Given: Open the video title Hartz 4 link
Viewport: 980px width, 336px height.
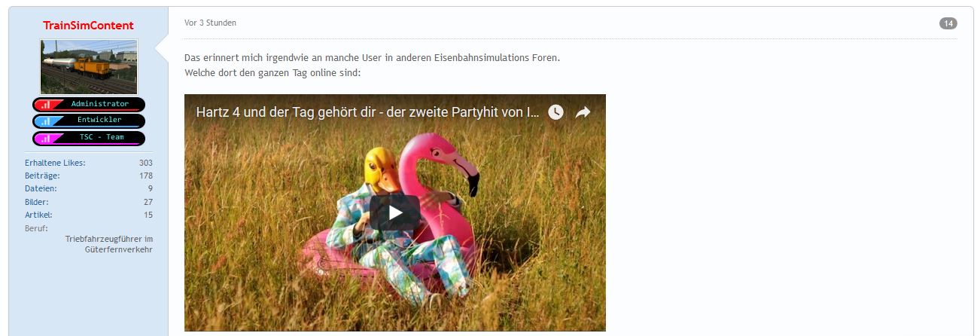Looking at the screenshot, I should [367, 112].
